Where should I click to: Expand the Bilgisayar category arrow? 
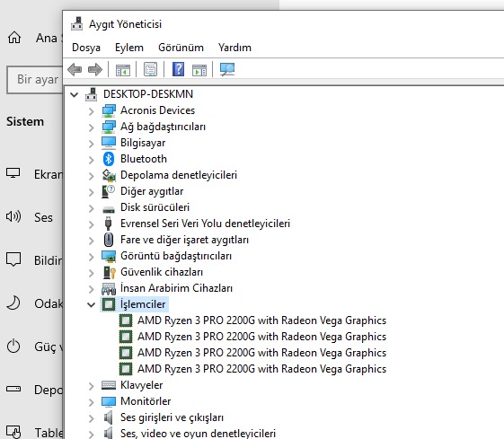92,144
